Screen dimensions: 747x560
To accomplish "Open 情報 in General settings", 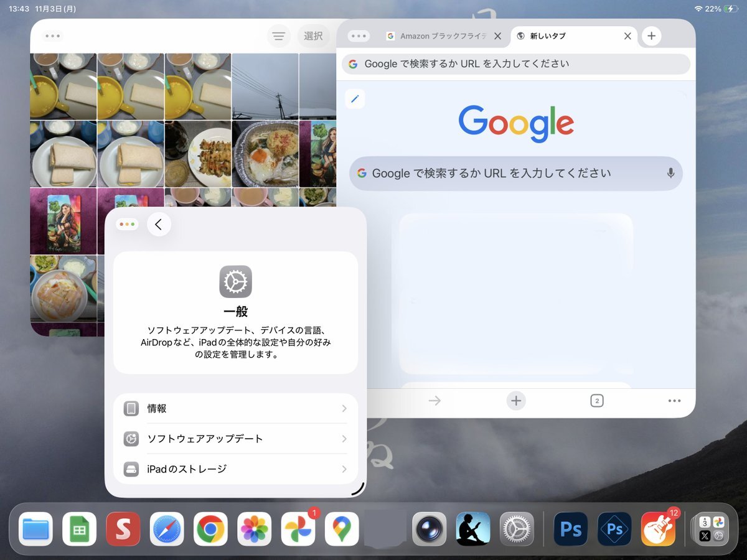I will [x=235, y=409].
